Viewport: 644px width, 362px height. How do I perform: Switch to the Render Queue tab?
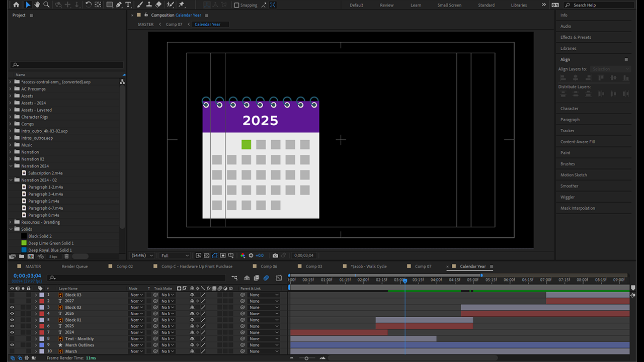74,266
